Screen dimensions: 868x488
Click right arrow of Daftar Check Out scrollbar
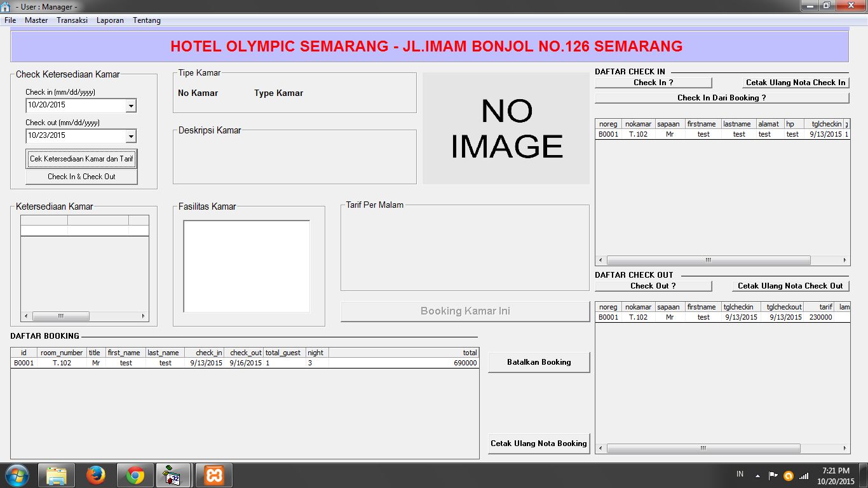(x=845, y=449)
